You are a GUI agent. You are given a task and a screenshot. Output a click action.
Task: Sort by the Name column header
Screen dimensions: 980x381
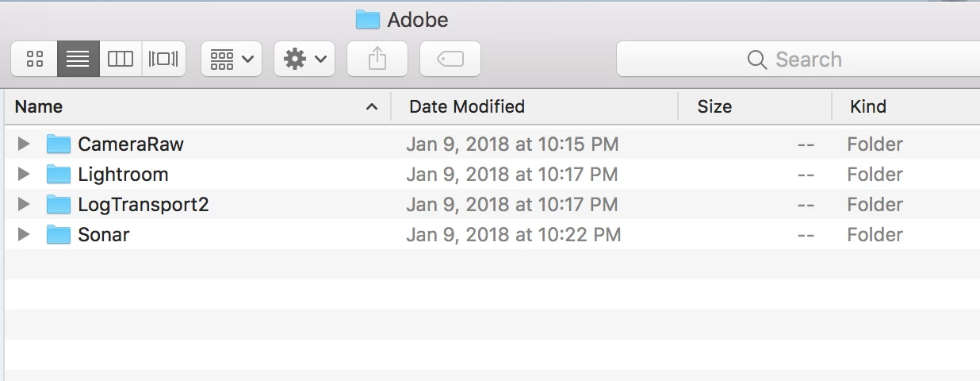tap(190, 106)
